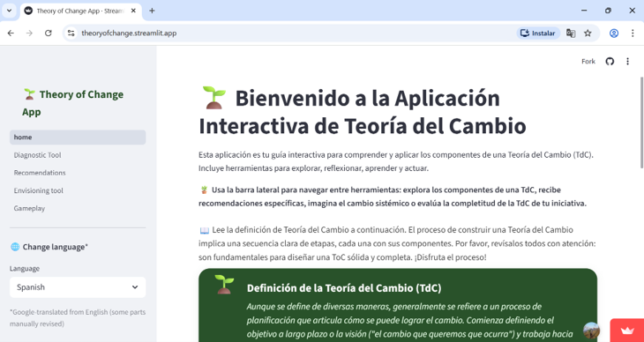Click the seedling icon in sidebar title
The height and width of the screenshot is (342, 644).
tap(29, 94)
